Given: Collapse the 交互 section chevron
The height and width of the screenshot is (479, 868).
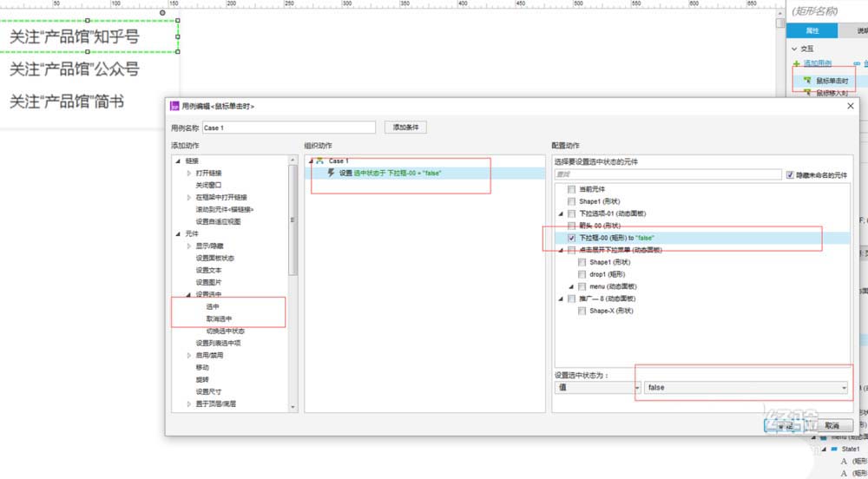Looking at the screenshot, I should tap(794, 49).
